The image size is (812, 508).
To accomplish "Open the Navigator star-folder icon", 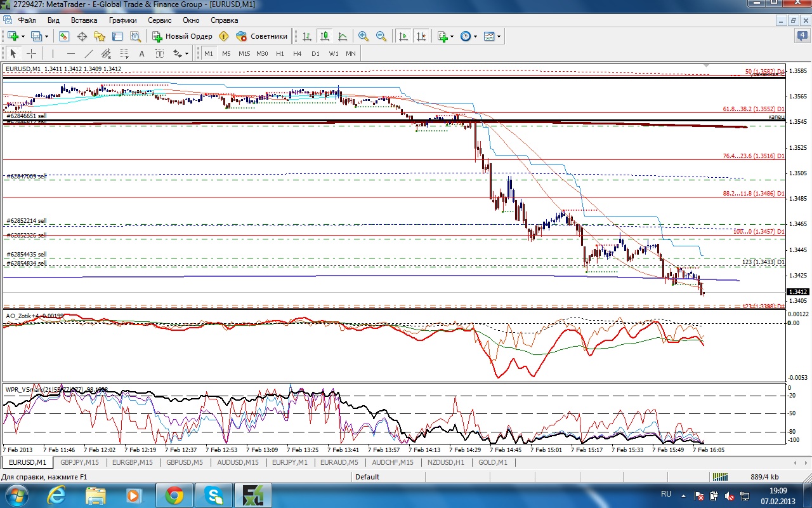I will tap(100, 36).
